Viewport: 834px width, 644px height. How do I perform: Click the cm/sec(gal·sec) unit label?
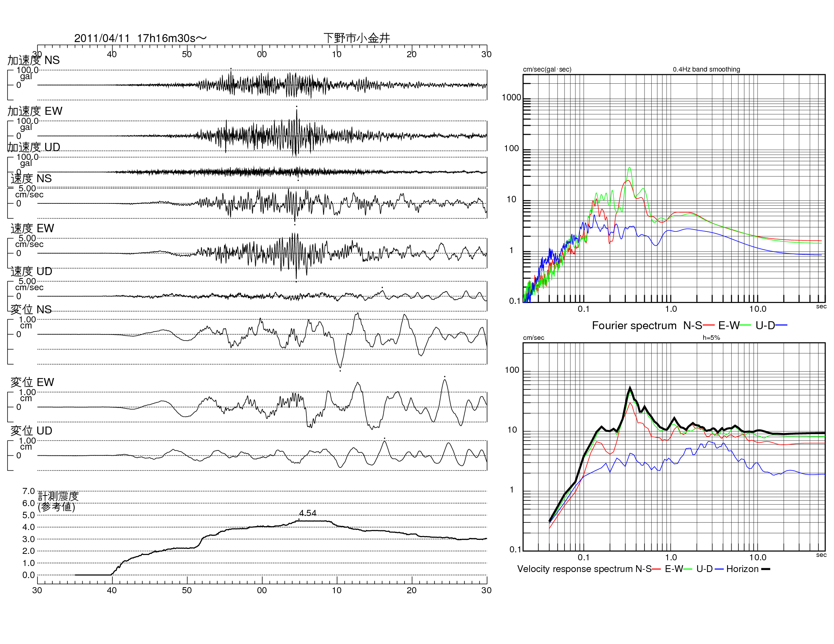547,69
